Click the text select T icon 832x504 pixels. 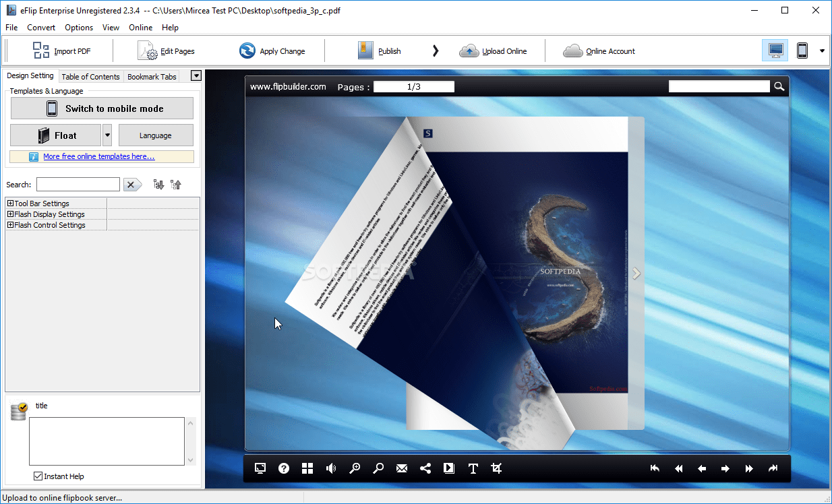tap(473, 468)
